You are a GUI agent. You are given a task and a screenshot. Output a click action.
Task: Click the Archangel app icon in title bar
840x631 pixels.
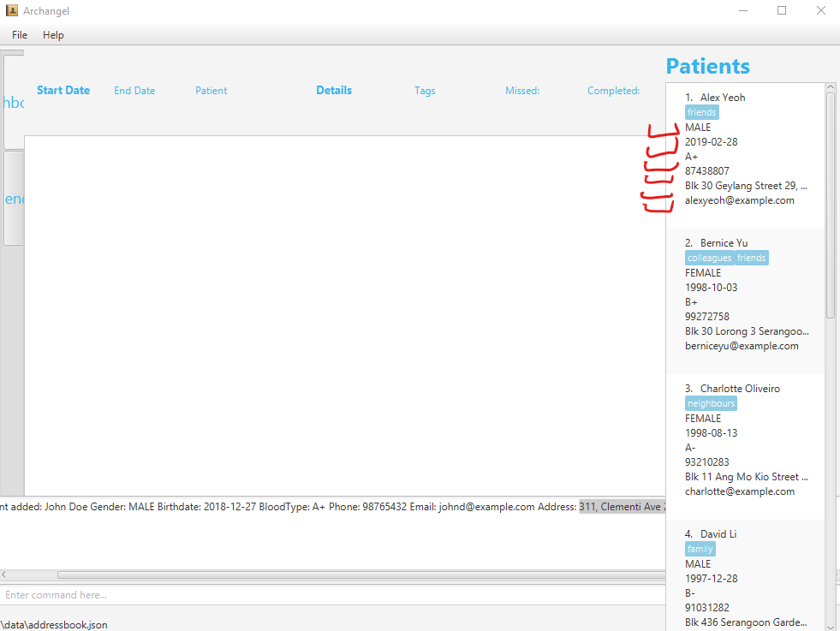point(12,11)
